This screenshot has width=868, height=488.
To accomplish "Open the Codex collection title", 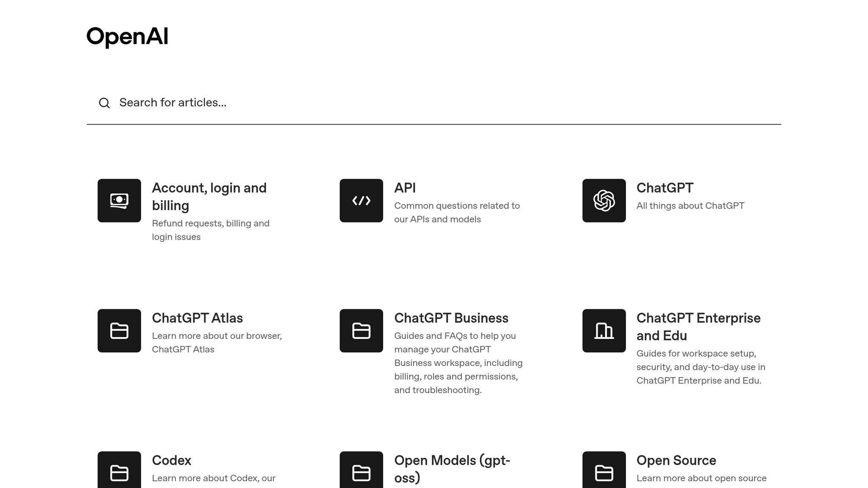I will tap(171, 460).
